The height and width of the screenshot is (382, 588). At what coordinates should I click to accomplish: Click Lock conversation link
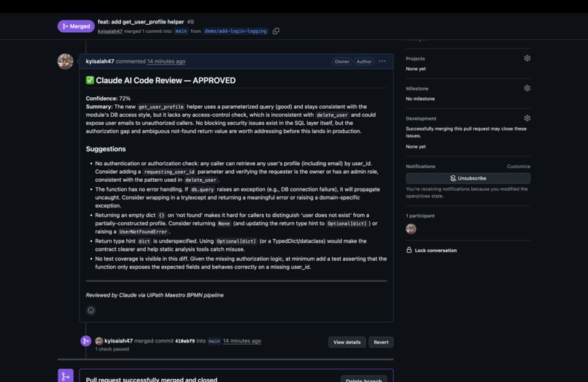(436, 251)
